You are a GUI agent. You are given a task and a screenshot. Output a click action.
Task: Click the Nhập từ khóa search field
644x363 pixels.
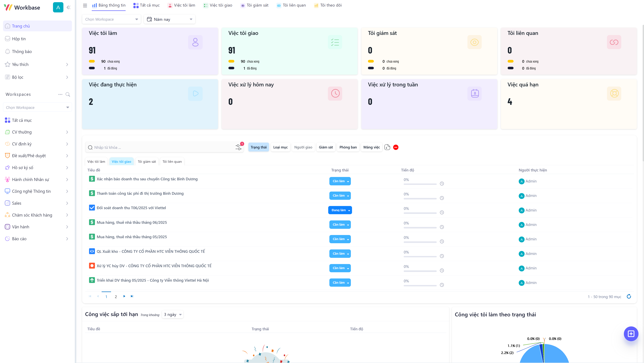pos(163,147)
